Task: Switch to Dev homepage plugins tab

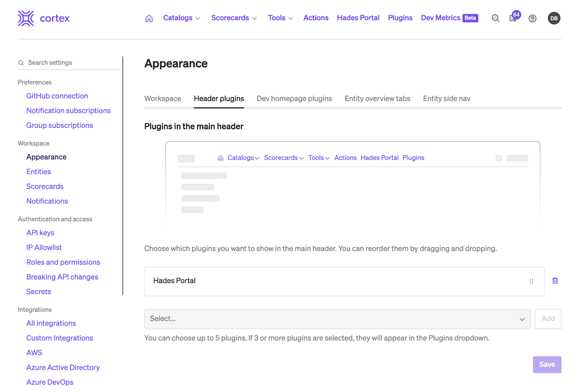Action: pos(294,99)
